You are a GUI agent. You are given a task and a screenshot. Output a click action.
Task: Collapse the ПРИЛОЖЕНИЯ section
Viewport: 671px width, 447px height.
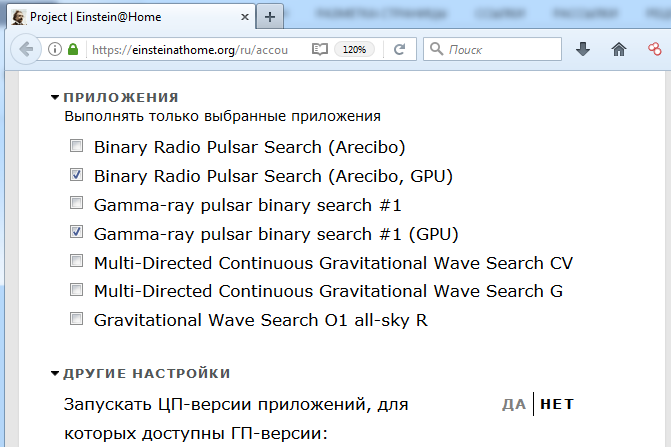[x=115, y=98]
